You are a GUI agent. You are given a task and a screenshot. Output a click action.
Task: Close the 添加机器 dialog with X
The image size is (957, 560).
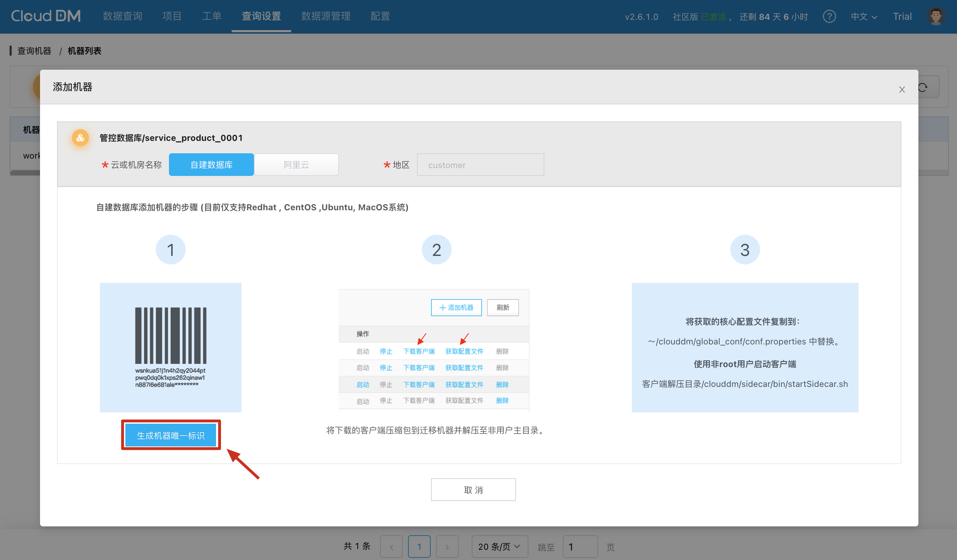coord(901,90)
